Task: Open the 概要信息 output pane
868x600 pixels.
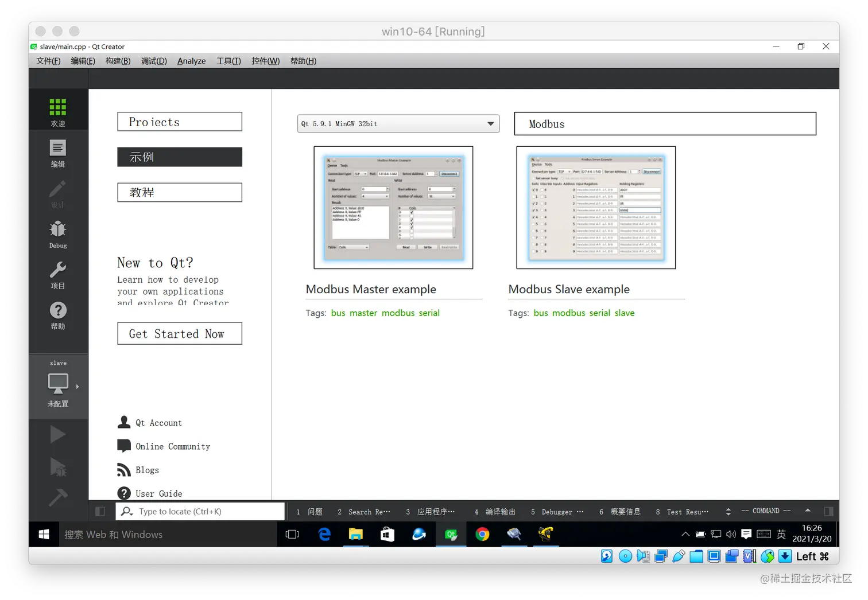Action: pyautogui.click(x=620, y=512)
